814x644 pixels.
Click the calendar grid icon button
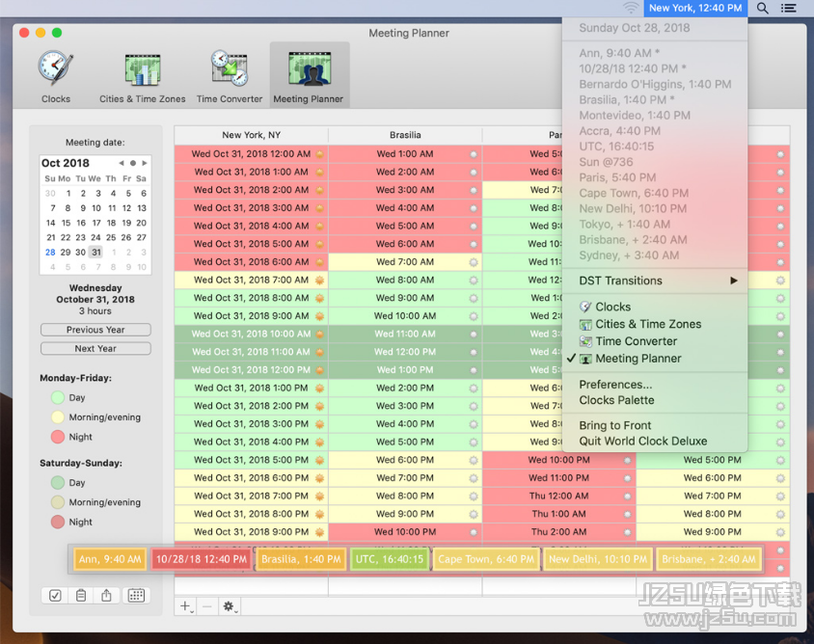[x=136, y=595]
